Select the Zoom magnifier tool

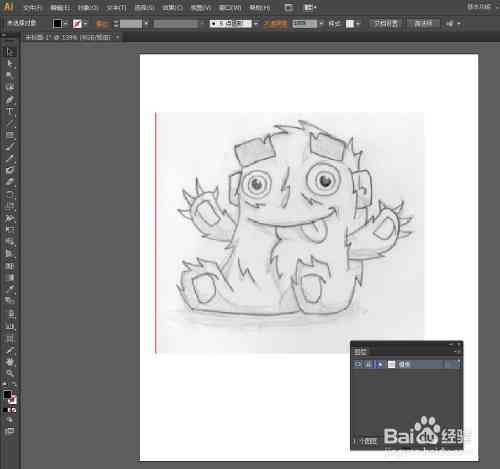coord(10,373)
